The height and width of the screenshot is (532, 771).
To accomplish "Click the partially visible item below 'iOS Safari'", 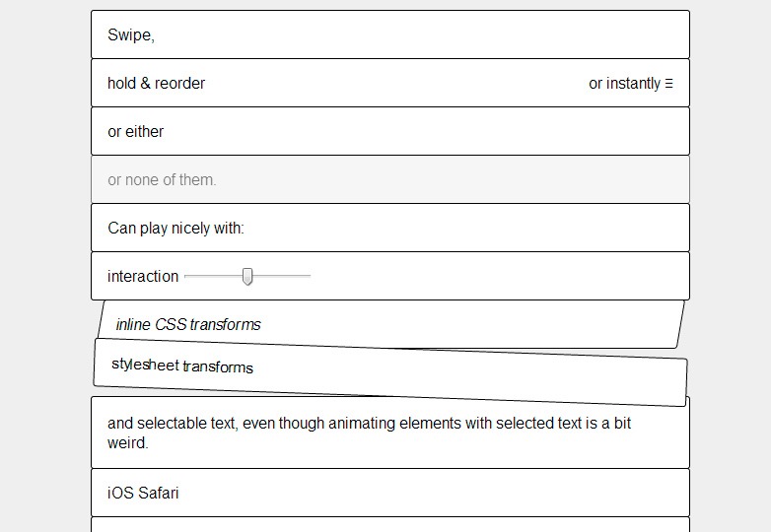I will click(389, 524).
